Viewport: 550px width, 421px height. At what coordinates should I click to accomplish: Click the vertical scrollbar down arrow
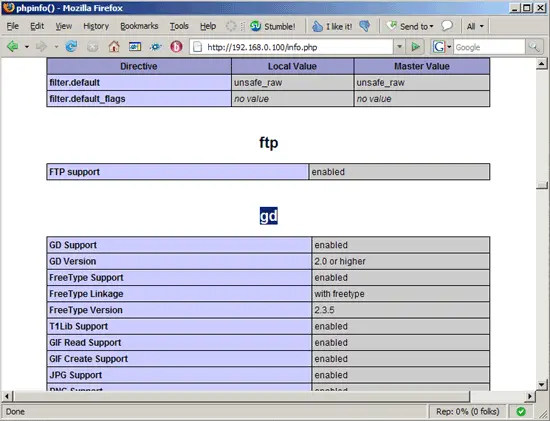pyautogui.click(x=542, y=385)
